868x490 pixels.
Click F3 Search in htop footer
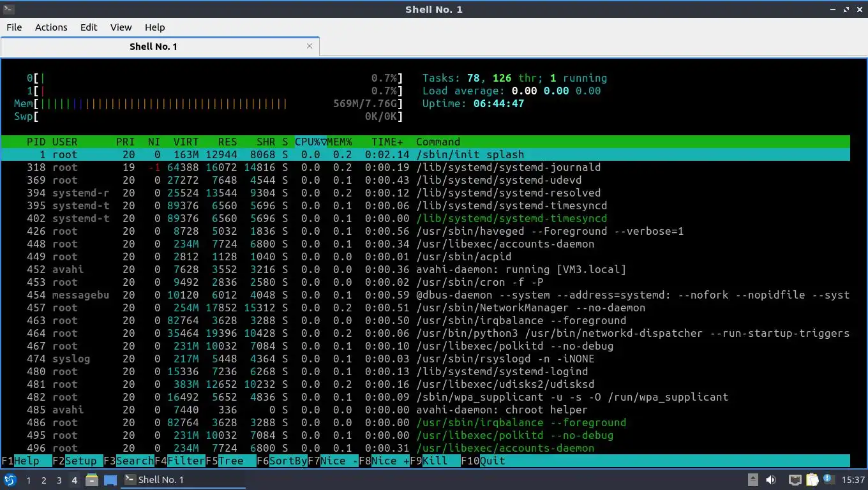tap(128, 461)
